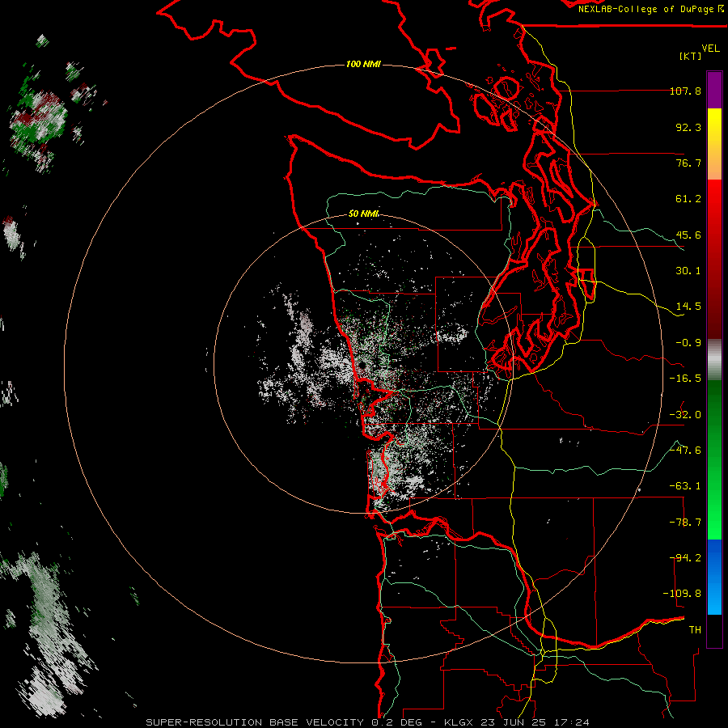The image size is (728, 728).
Task: Click the 50 NMI range ring label
Action: tap(363, 214)
